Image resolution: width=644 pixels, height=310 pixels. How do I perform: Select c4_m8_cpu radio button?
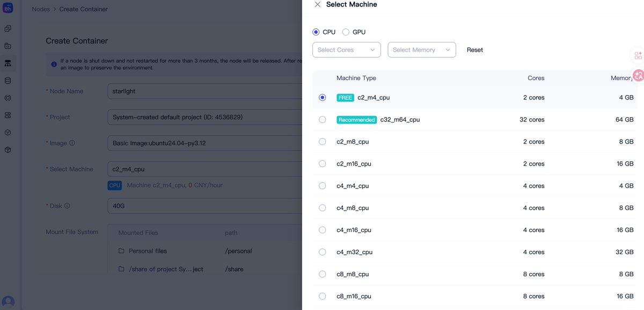point(322,208)
